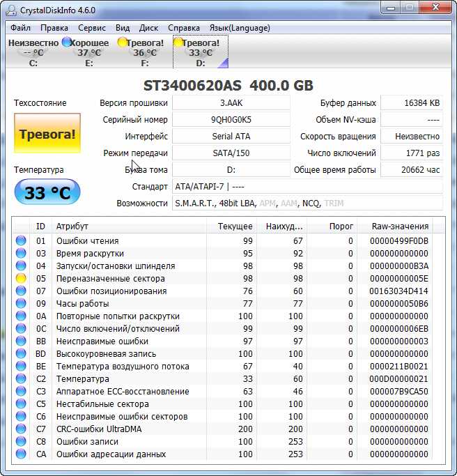Image resolution: width=457 pixels, height=476 pixels.
Task: Click the blue status orb for Temperature row C2
Action: tap(21, 378)
